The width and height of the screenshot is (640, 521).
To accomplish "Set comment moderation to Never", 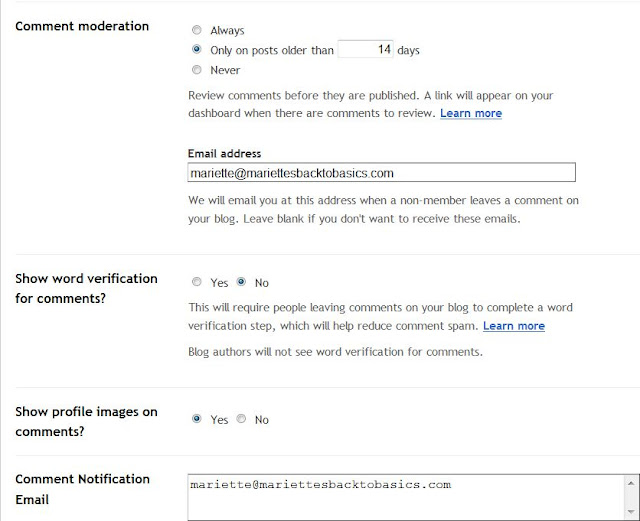I will pos(196,70).
